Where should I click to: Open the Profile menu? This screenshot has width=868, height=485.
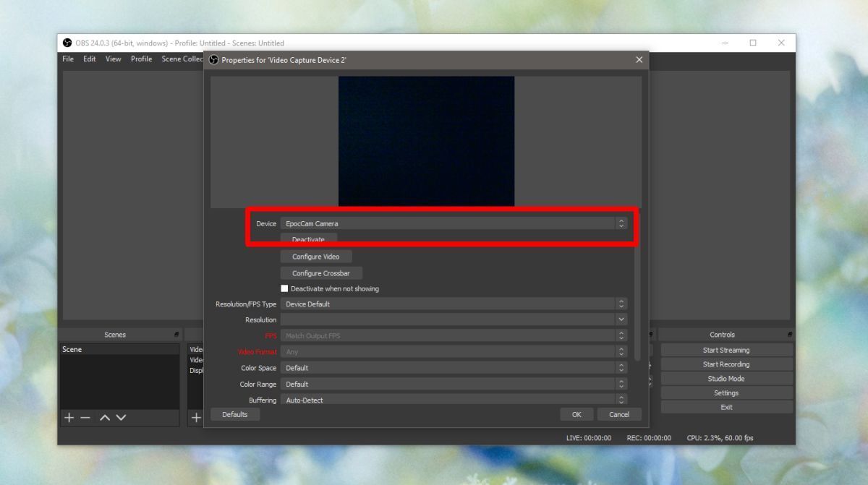click(141, 59)
